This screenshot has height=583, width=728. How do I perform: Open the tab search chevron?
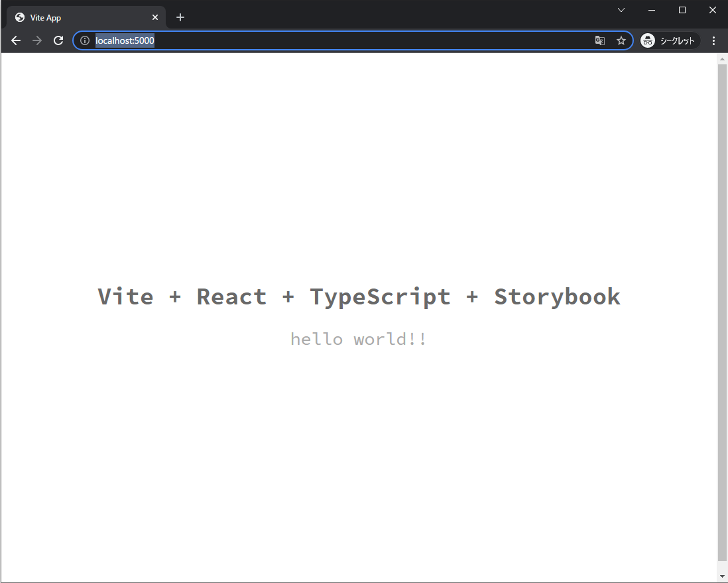point(621,10)
